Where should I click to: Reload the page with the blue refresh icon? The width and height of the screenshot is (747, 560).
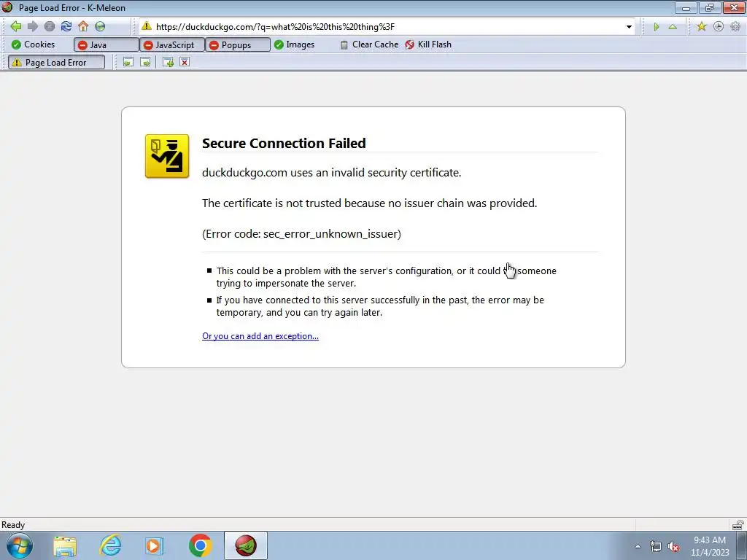coord(66,26)
